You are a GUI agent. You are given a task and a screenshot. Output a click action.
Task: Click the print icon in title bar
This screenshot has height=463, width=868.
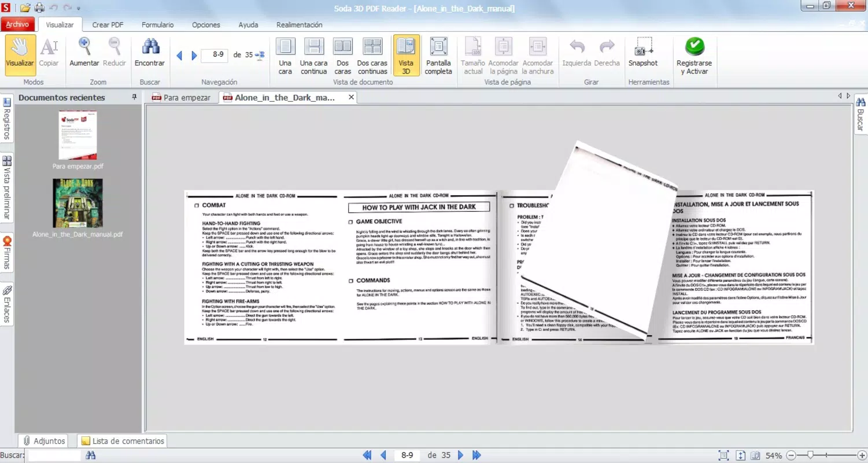coord(39,8)
